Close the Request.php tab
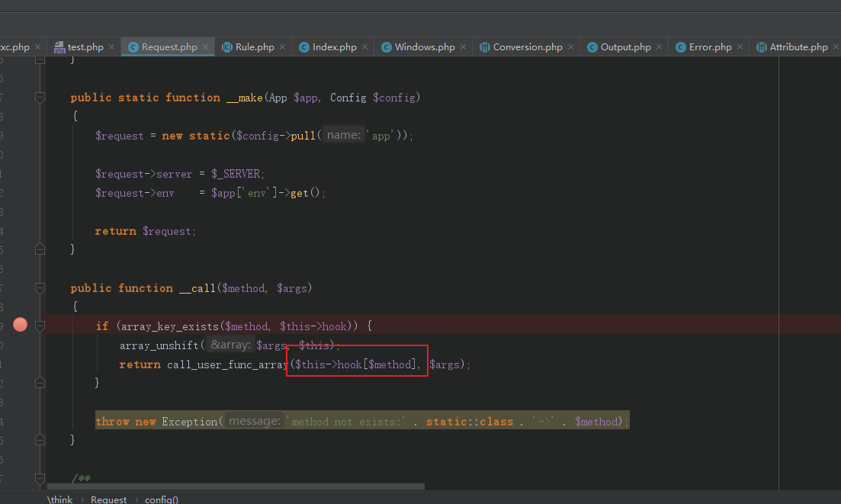Screen dimensions: 841x504 point(205,47)
